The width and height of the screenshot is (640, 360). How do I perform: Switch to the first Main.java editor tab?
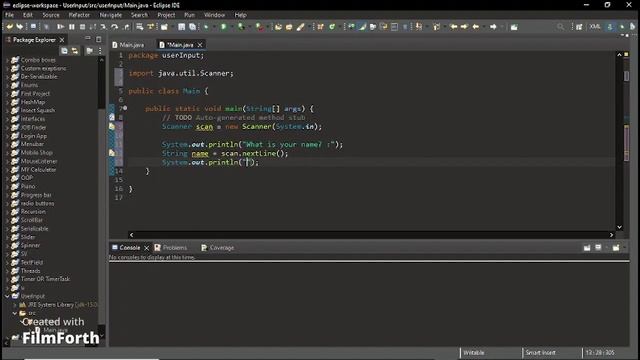(128, 45)
